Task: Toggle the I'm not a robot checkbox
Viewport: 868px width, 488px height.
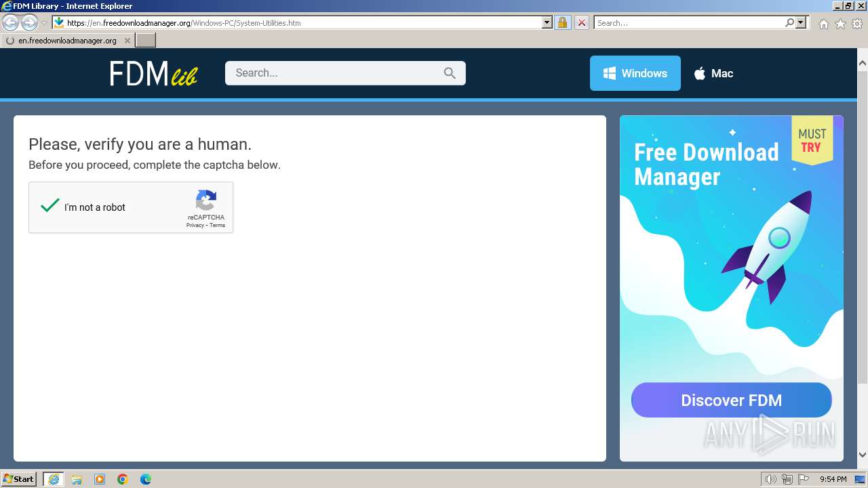Action: click(50, 206)
